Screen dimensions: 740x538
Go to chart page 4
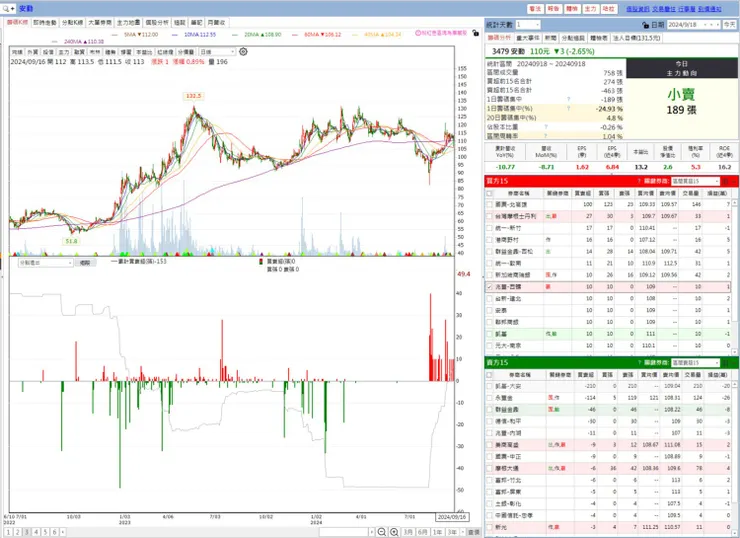(36, 532)
